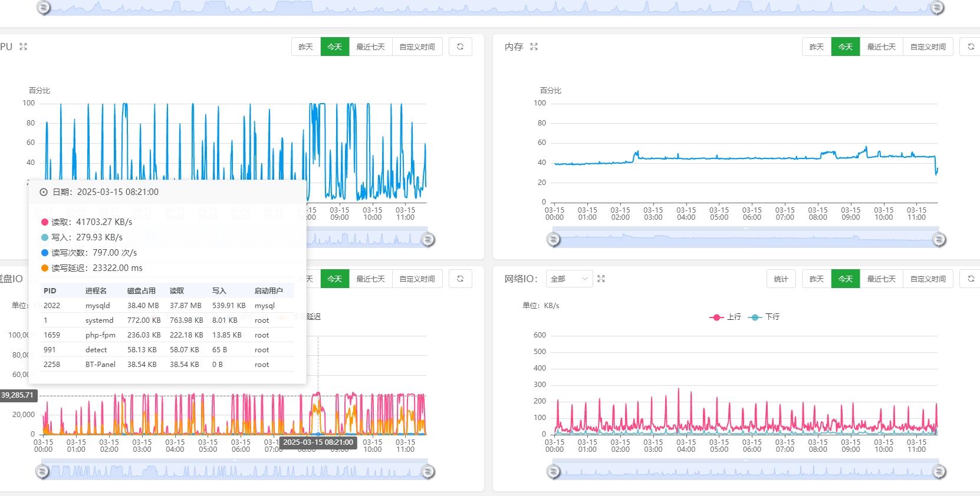Select 今天 in the 网络IO panel
Viewport: 980px width, 496px height.
tap(846, 279)
